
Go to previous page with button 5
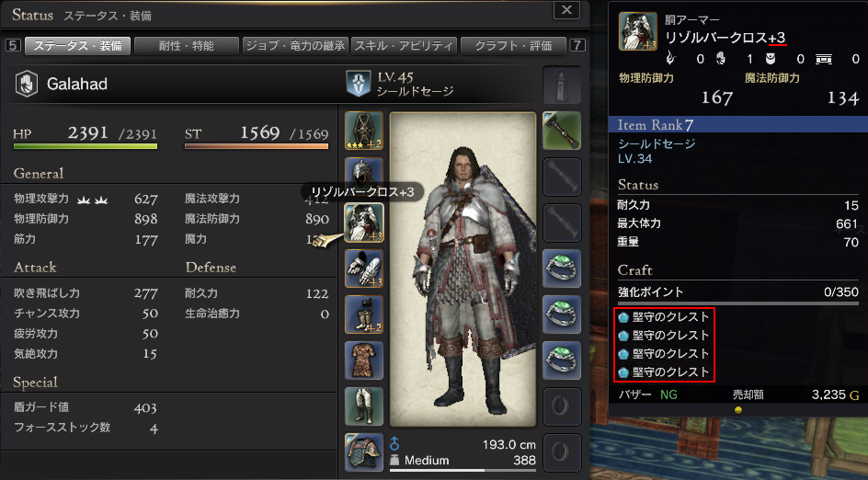pyautogui.click(x=13, y=45)
